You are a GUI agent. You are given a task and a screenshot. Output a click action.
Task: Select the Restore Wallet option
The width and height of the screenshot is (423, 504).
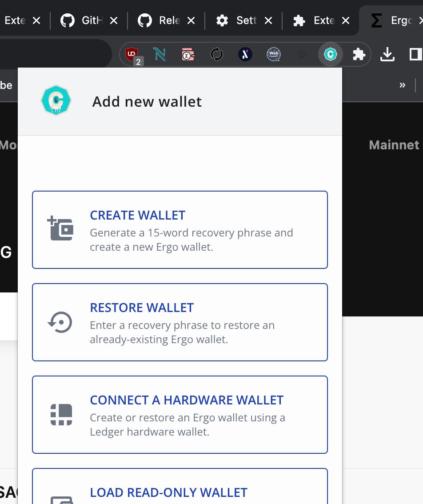point(180,322)
